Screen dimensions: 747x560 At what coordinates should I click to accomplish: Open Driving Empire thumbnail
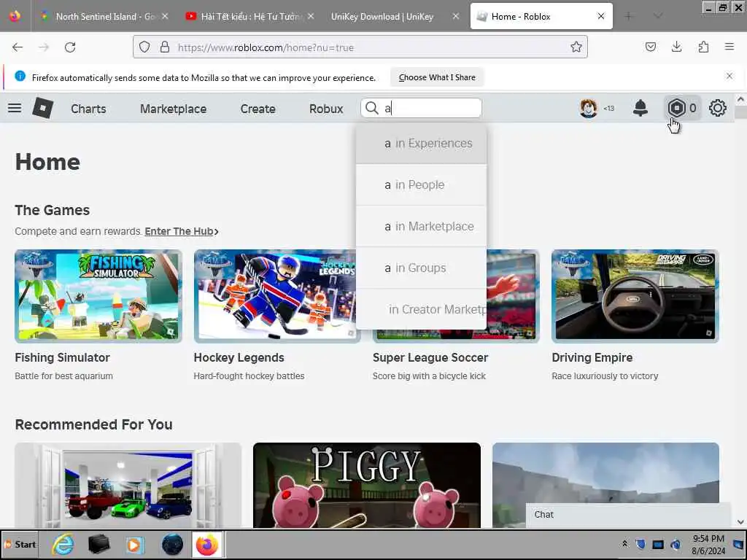635,296
